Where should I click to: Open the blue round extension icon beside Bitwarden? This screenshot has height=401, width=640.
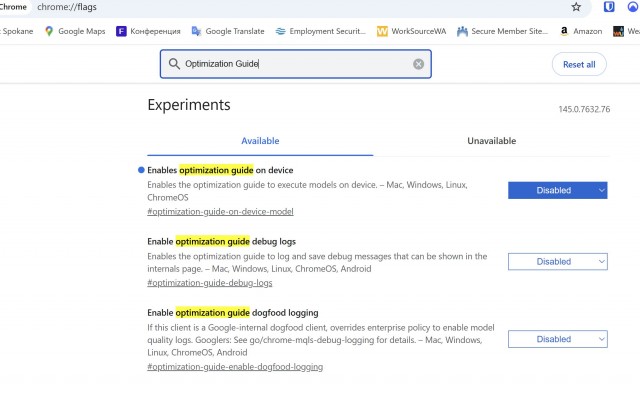pyautogui.click(x=633, y=7)
